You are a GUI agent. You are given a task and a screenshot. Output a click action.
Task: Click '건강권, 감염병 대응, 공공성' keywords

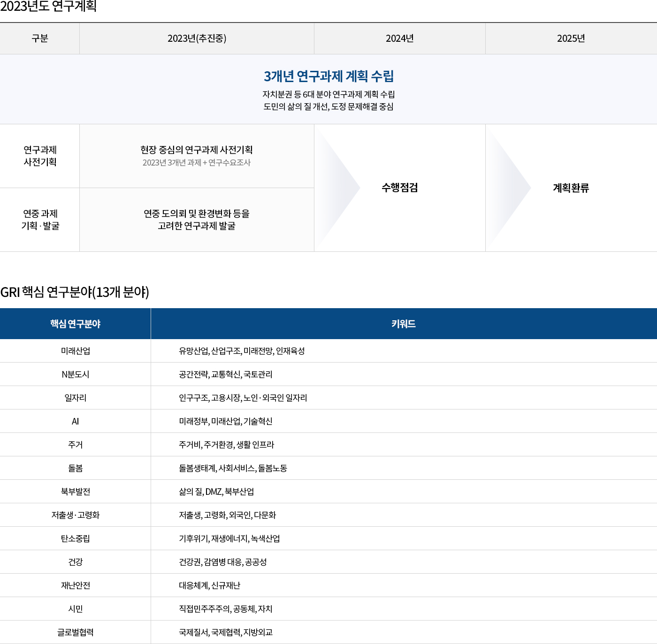coord(223,562)
